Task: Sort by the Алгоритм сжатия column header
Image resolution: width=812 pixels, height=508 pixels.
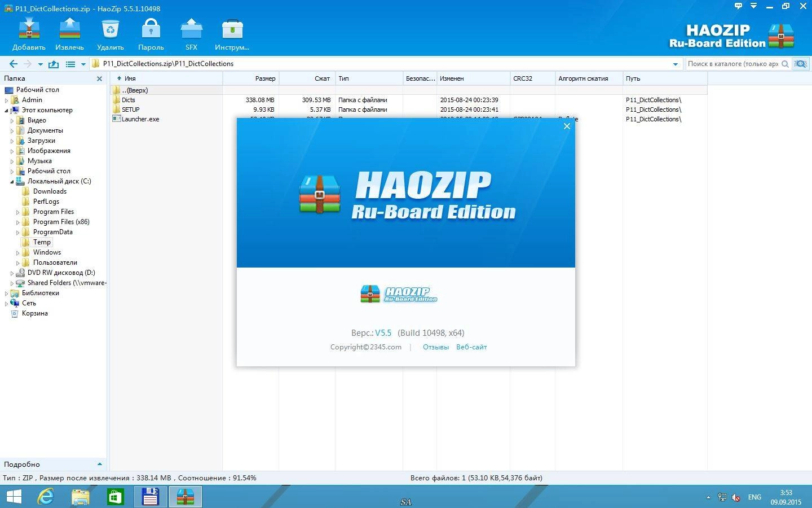Action: pos(589,78)
